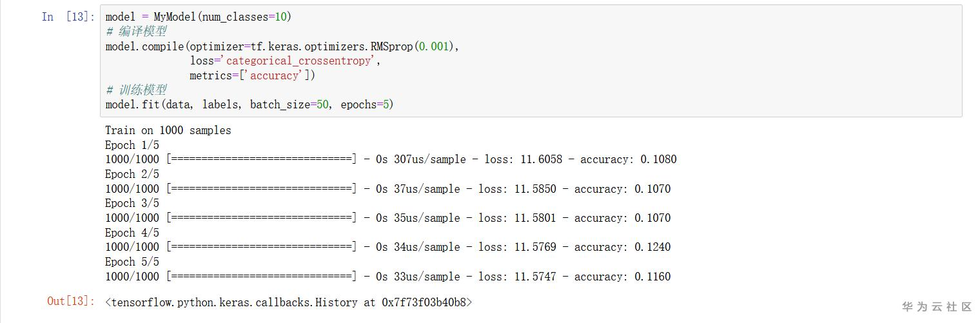Click the '# 训练模型' comment line
Screen dimensions: 980x323
pyautogui.click(x=137, y=90)
